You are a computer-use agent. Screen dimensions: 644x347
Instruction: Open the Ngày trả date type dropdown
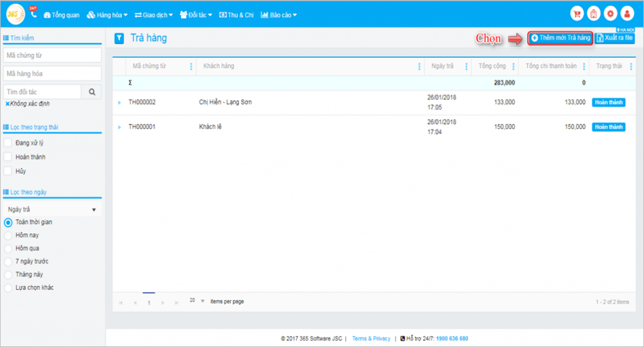click(52, 210)
